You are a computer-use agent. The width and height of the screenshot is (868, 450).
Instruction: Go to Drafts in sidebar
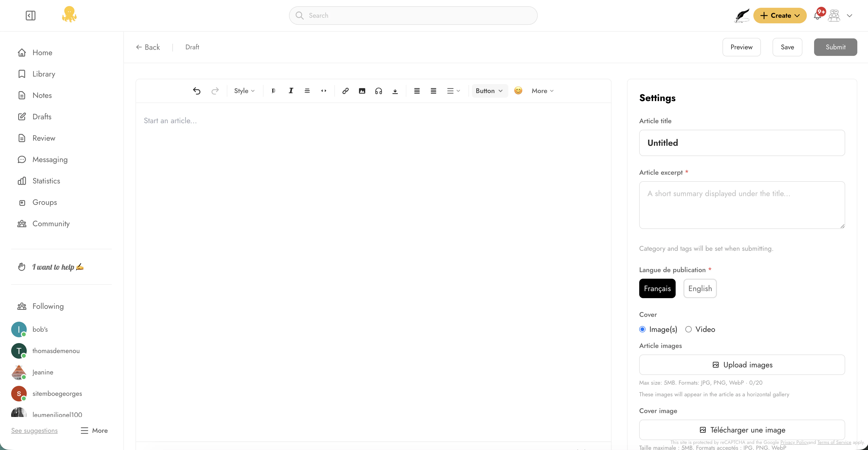[x=42, y=117]
